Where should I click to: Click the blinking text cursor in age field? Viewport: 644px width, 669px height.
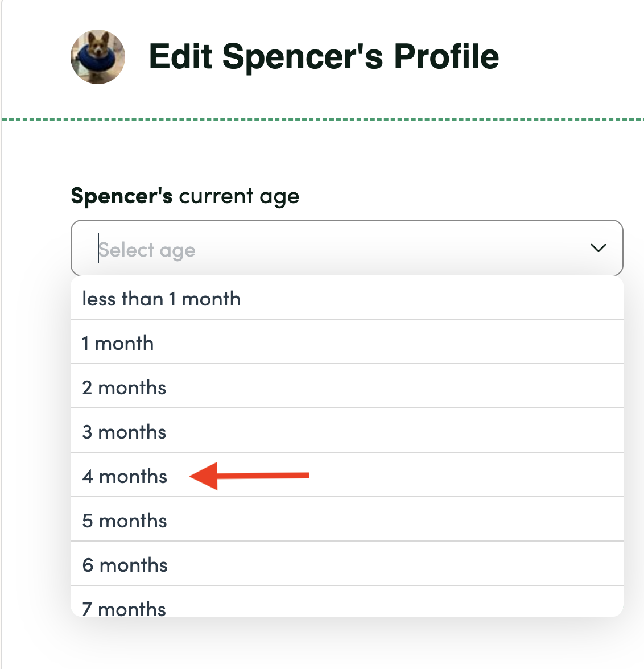point(98,248)
